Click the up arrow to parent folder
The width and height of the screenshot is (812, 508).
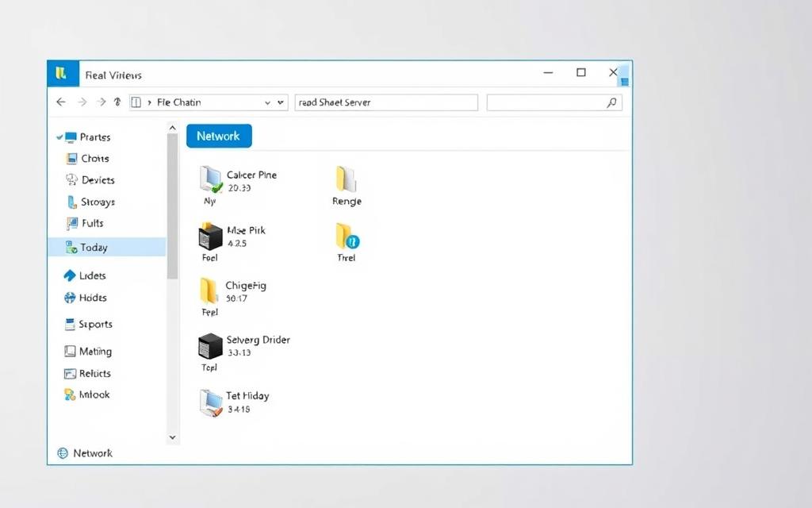117,102
